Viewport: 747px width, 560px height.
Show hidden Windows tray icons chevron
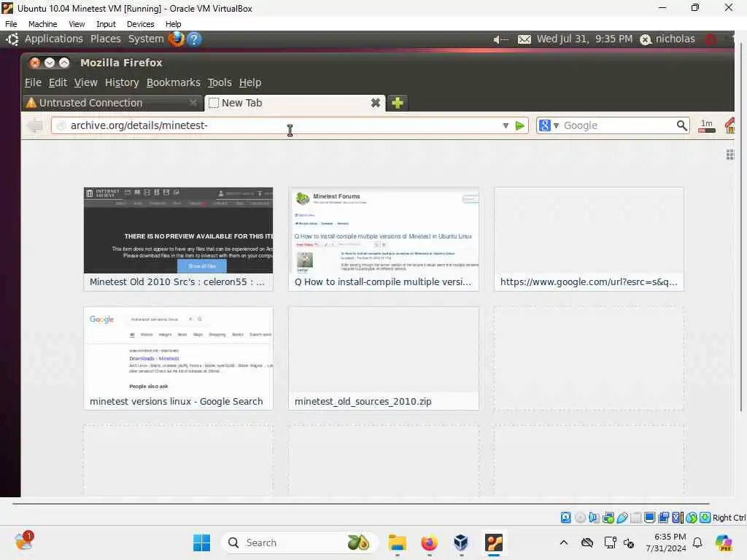[x=564, y=542]
